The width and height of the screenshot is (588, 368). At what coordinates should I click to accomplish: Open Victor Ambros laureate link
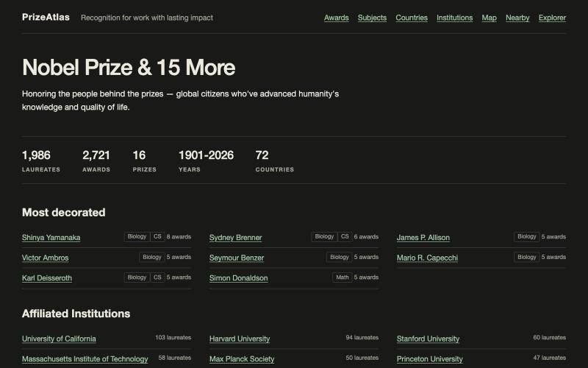(46, 258)
